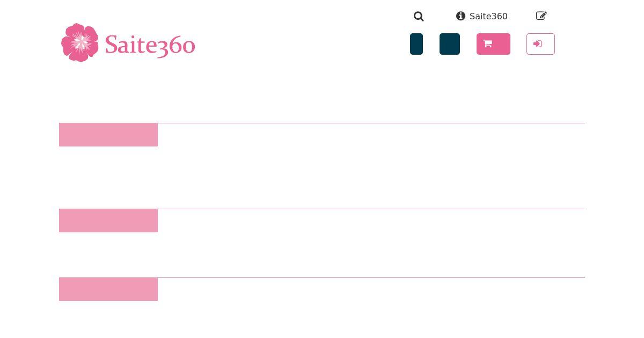Select the pencil edit icon in the header

point(541,16)
